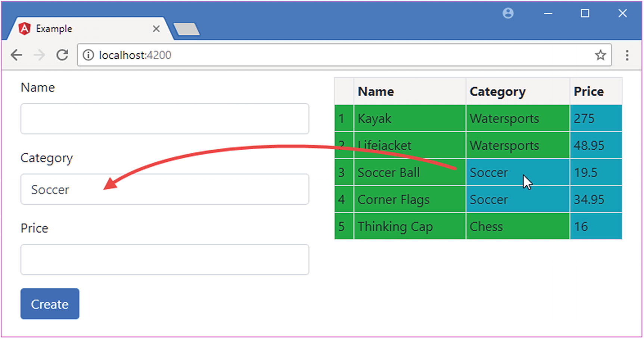Screen dimensions: 644x339
Task: Select the Category input containing Soccer
Action: (165, 189)
